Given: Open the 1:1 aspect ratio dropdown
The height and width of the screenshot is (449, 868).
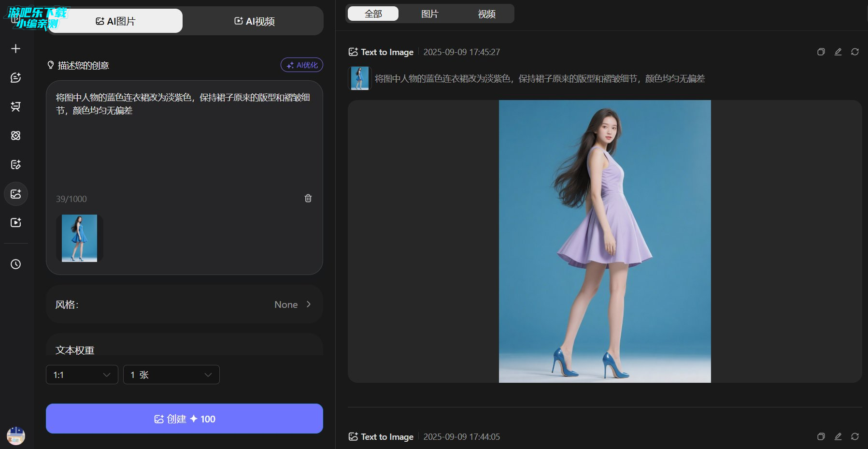Looking at the screenshot, I should pos(82,375).
